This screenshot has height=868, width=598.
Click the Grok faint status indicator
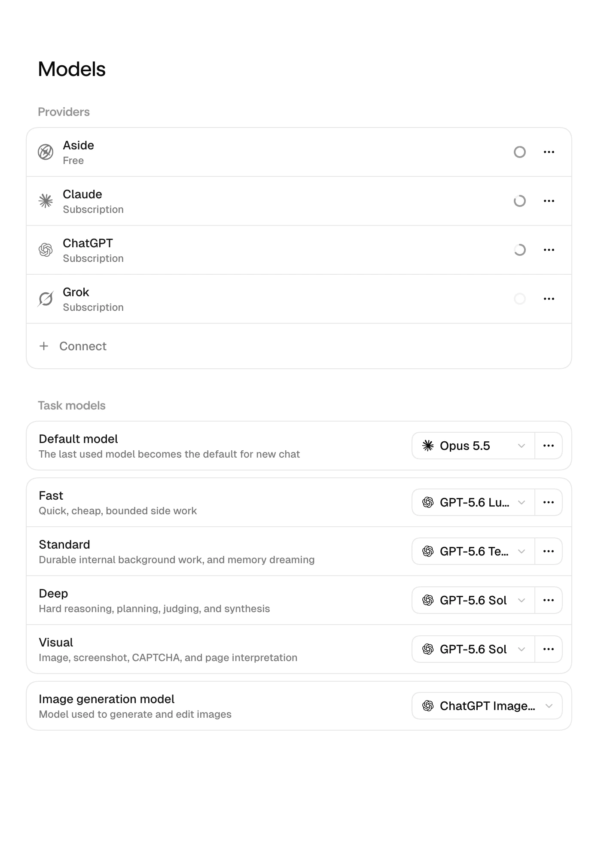point(520,299)
